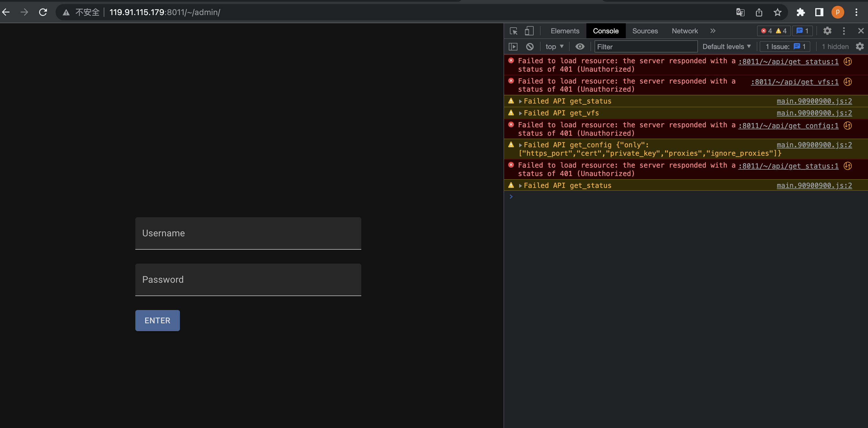
Task: Open the main.90900900.js:2 source link
Action: (814, 101)
